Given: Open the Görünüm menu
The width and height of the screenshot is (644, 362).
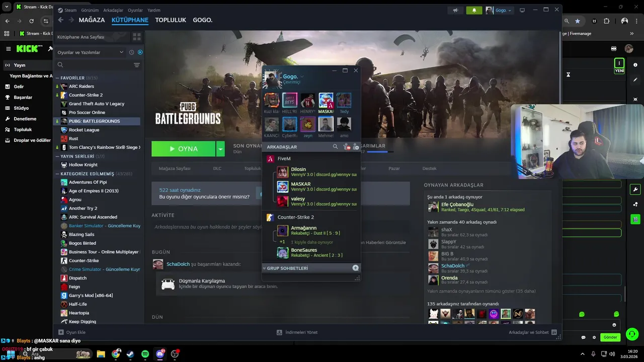Looking at the screenshot, I should click(x=90, y=10).
